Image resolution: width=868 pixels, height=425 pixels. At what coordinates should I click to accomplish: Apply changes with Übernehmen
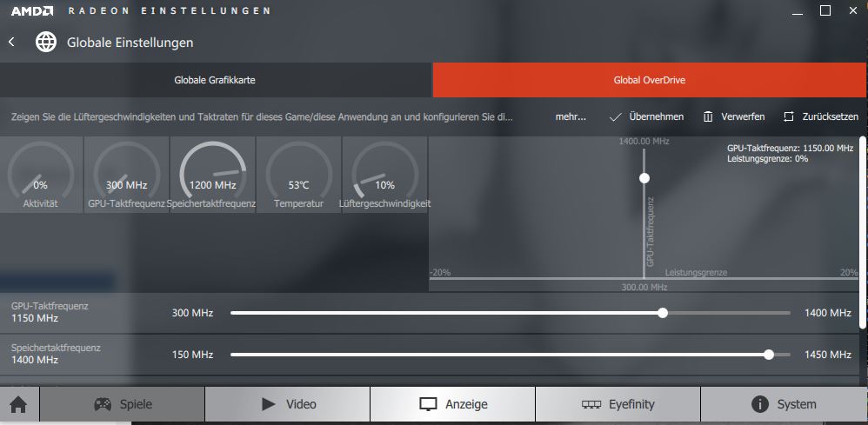point(657,116)
